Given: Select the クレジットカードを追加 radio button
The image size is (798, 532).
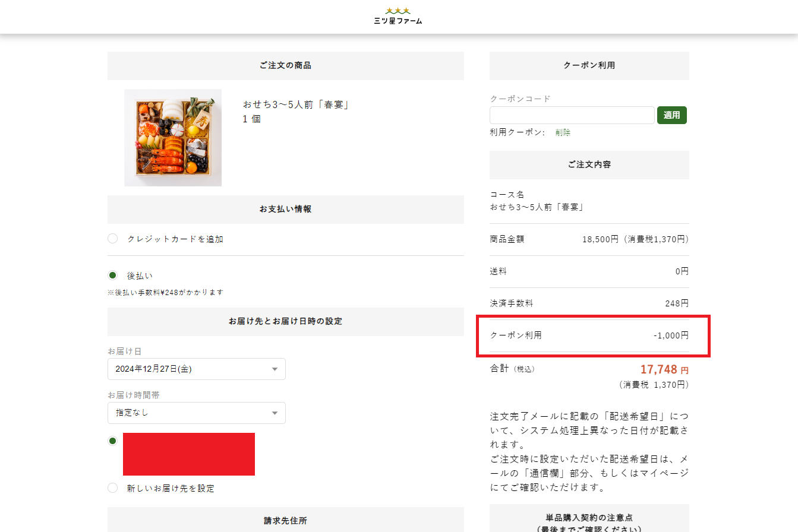Looking at the screenshot, I should (113, 239).
